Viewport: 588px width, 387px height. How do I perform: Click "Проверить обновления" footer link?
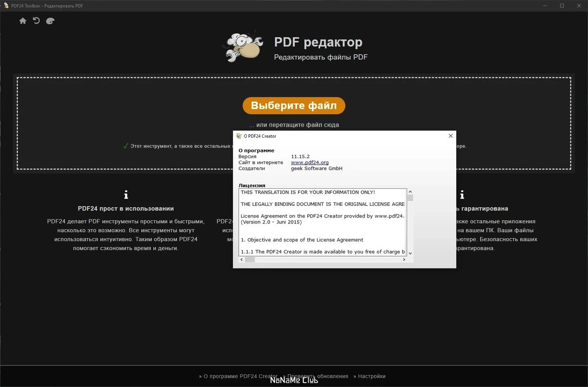click(315, 376)
